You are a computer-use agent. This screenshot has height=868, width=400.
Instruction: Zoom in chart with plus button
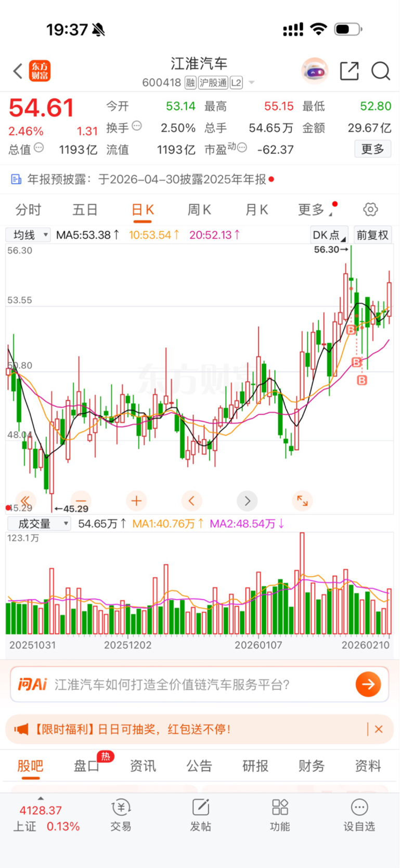pos(136,501)
